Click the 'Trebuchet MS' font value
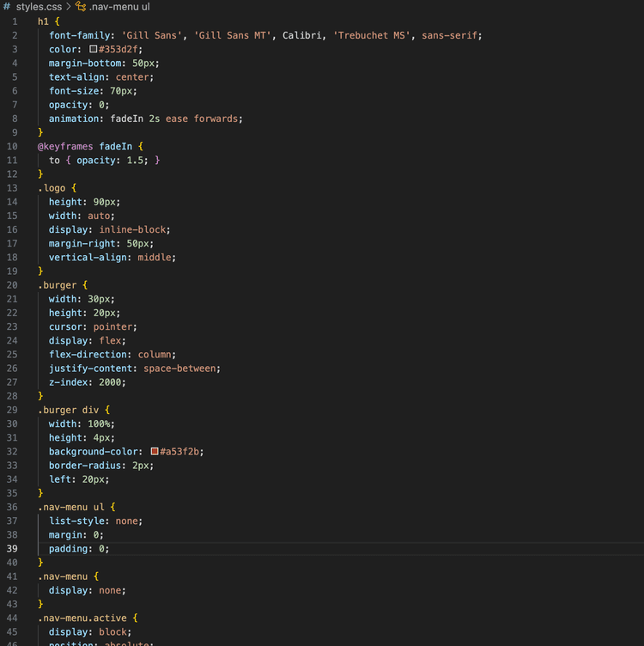The width and height of the screenshot is (644, 646). click(x=372, y=35)
